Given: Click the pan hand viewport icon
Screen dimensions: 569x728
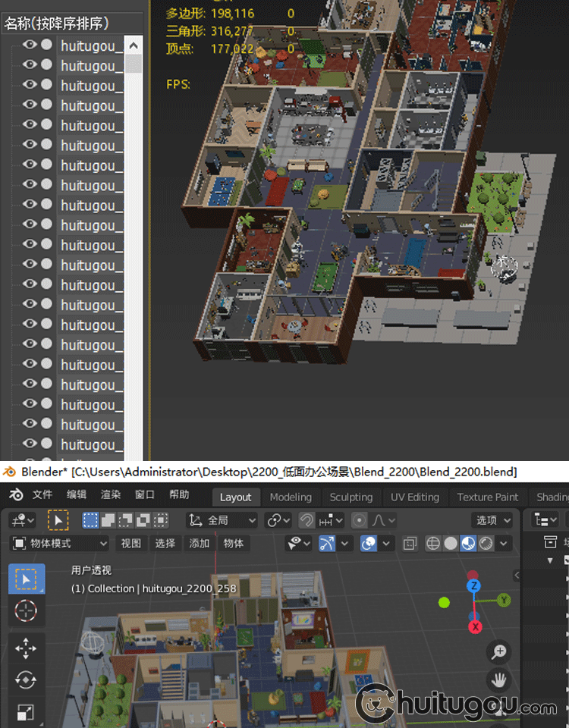Looking at the screenshot, I should pyautogui.click(x=499, y=680).
